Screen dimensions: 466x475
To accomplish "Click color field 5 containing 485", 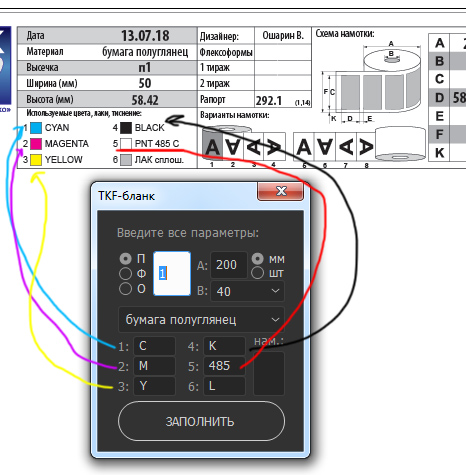I will [225, 366].
